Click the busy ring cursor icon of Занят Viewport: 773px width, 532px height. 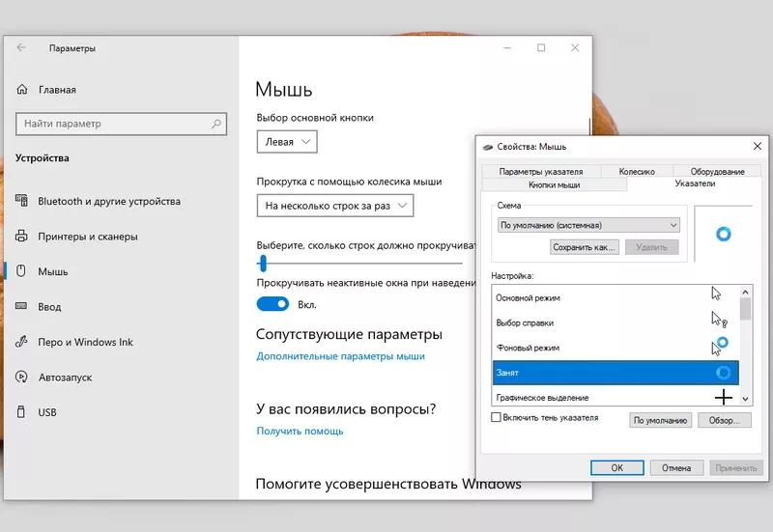(x=723, y=373)
